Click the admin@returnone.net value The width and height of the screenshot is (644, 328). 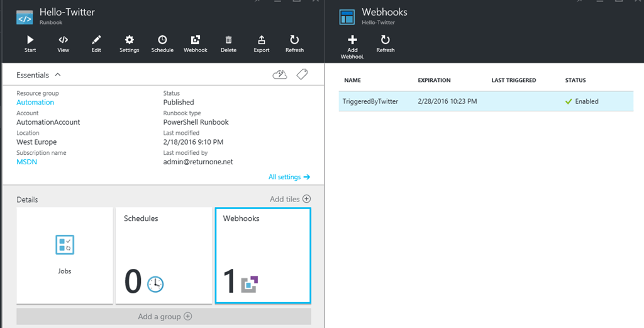(198, 162)
